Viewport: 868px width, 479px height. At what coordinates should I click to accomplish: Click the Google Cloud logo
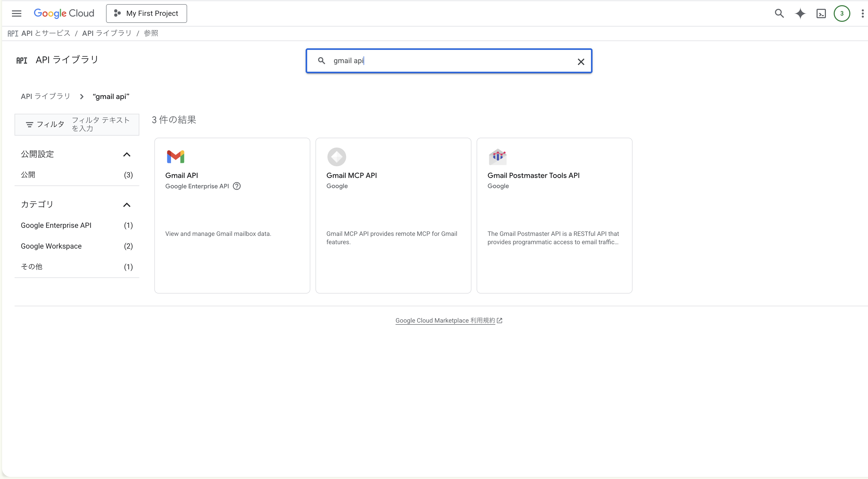[64, 14]
